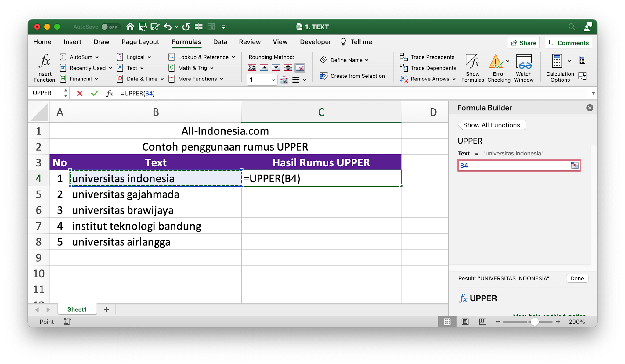Click Trace Precedents icon
This screenshot has height=364, width=625.
pos(404,57)
